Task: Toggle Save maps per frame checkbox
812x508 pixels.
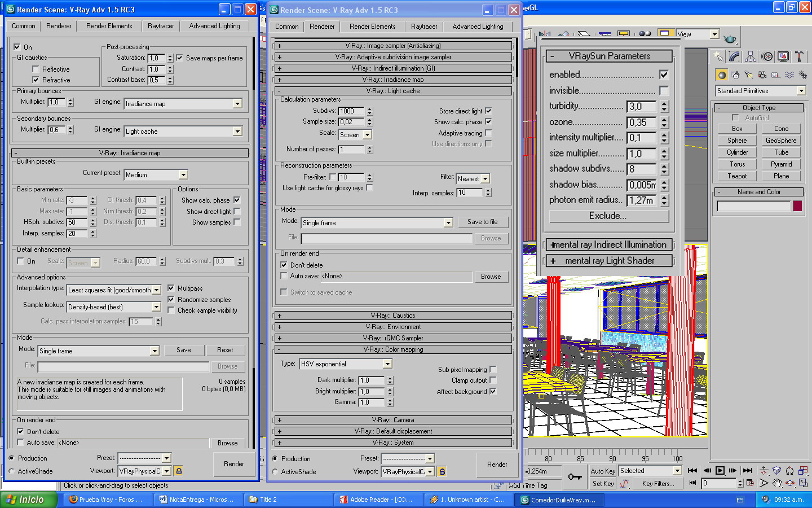Action: 179,58
